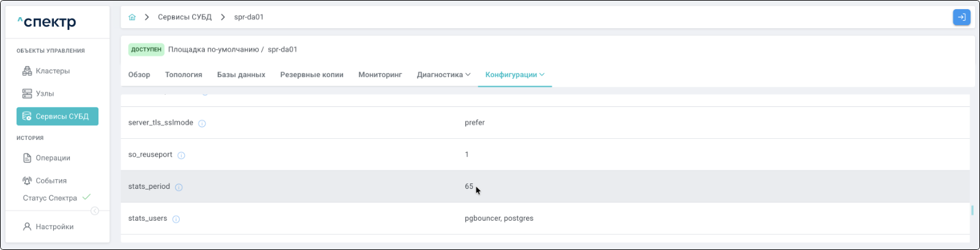Go to Настройки in the sidebar
The image size is (980, 250).
click(54, 227)
